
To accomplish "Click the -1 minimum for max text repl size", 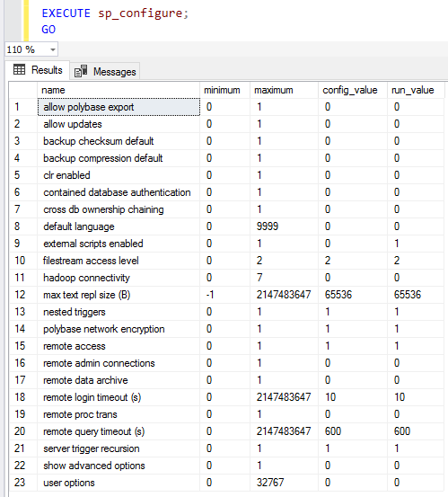I will tap(224, 295).
